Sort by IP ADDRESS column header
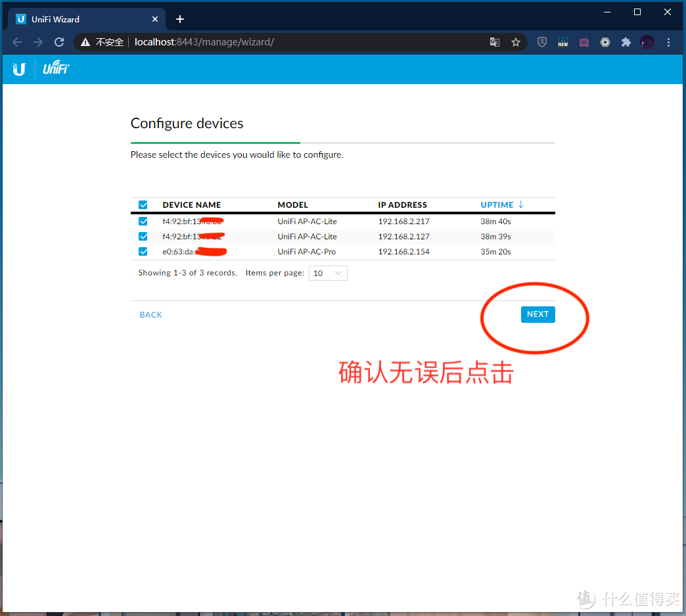This screenshot has width=686, height=616. pos(403,205)
